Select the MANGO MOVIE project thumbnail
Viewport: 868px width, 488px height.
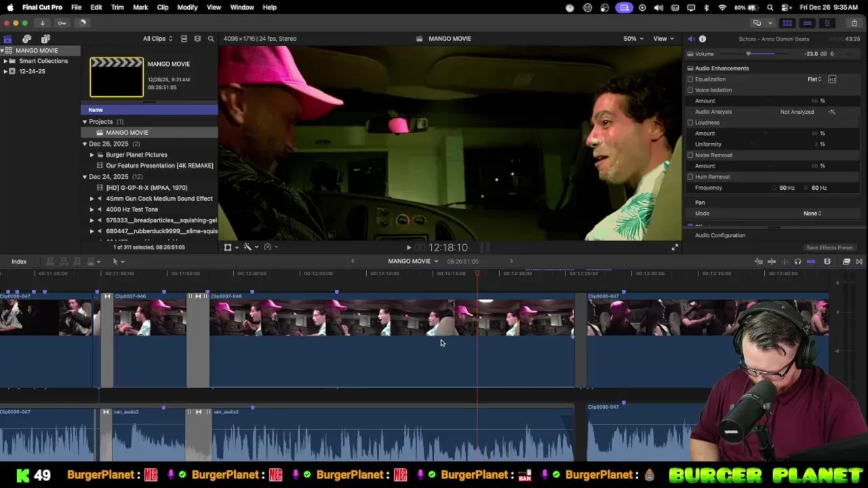click(x=117, y=77)
